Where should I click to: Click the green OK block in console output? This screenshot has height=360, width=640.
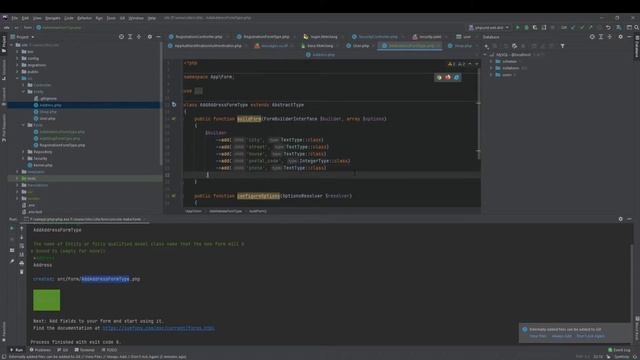coord(47,300)
